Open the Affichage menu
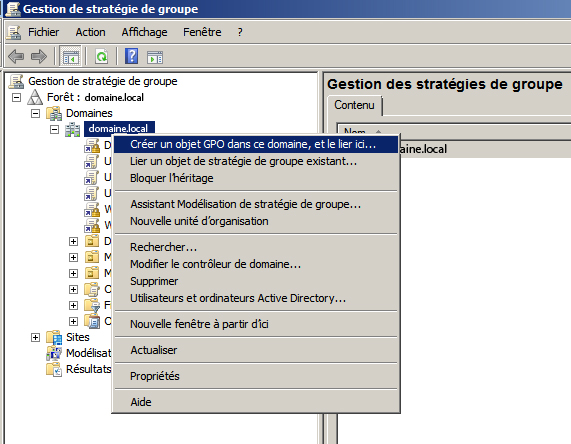Image resolution: width=571 pixels, height=444 pixels. tap(145, 32)
